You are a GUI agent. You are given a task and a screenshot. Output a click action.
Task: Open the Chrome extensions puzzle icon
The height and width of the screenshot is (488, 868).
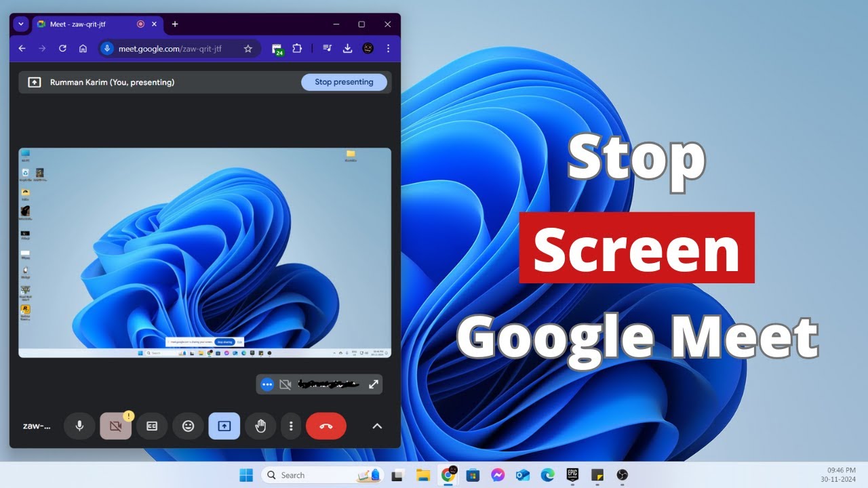coord(297,49)
